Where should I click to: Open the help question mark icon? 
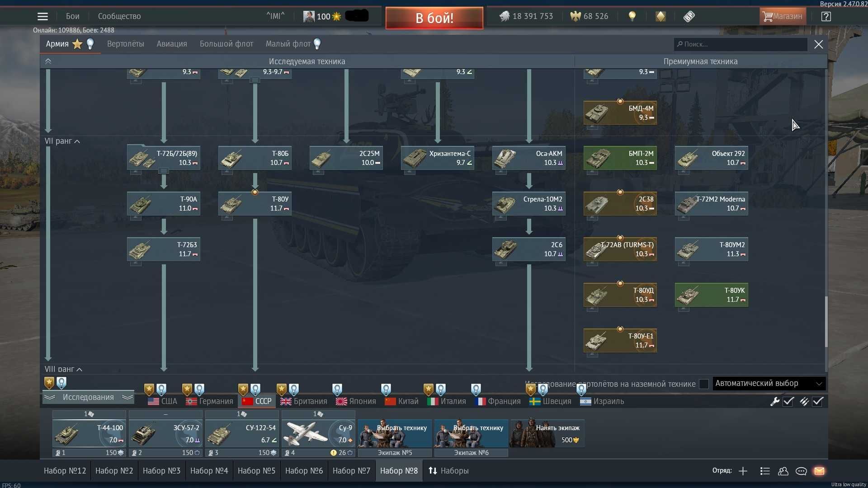(826, 16)
